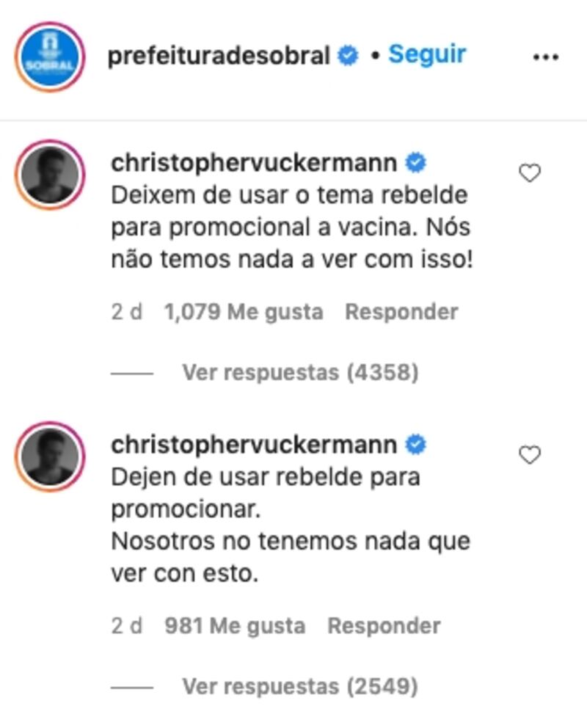Open prefeituradesobral profile picture
587x728 pixels.
pos(50,57)
